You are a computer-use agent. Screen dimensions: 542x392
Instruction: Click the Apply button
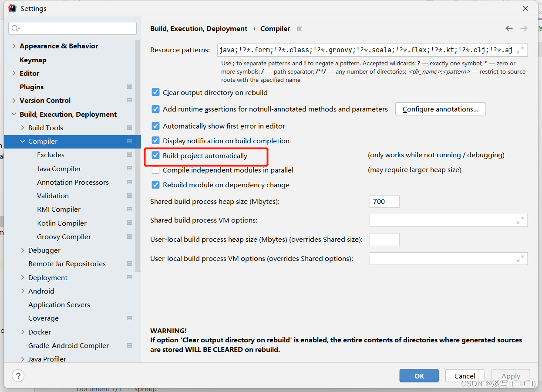tap(511, 376)
